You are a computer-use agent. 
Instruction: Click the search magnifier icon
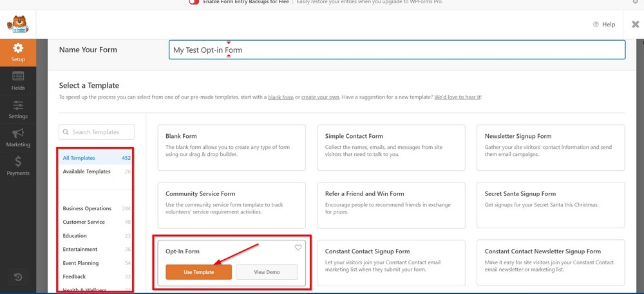(x=66, y=132)
